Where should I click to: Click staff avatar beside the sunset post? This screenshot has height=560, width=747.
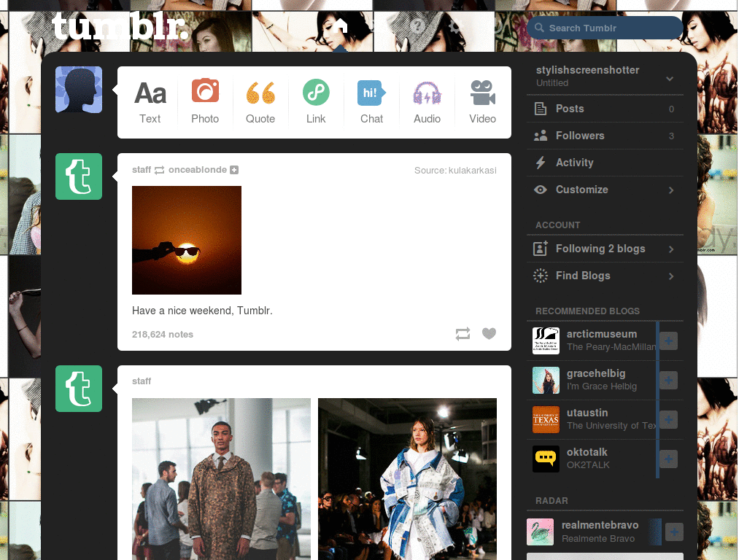coord(79,176)
